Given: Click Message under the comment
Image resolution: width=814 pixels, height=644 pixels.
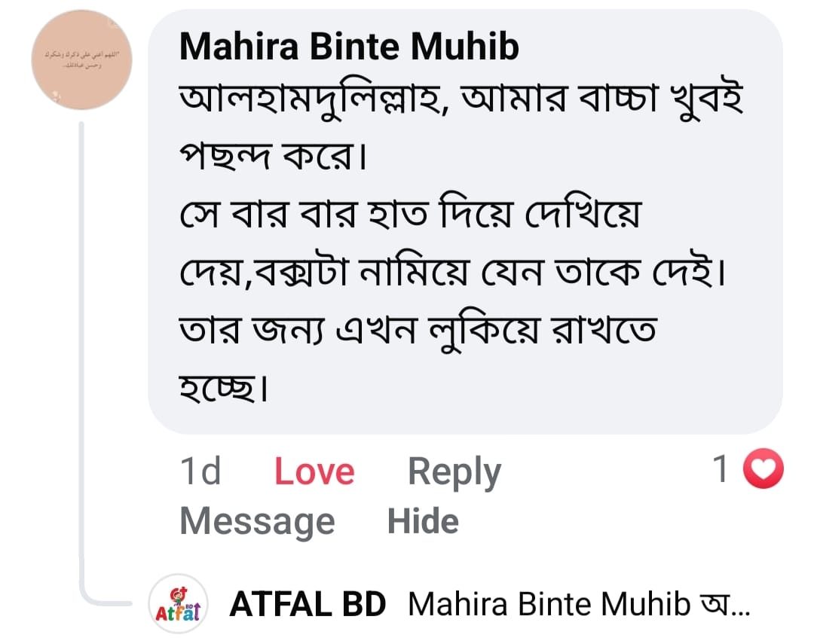Looking at the screenshot, I should (x=257, y=521).
